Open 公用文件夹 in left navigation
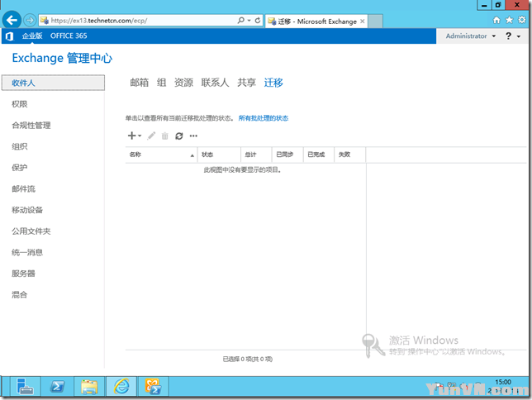This screenshot has width=532, height=400. (x=31, y=231)
